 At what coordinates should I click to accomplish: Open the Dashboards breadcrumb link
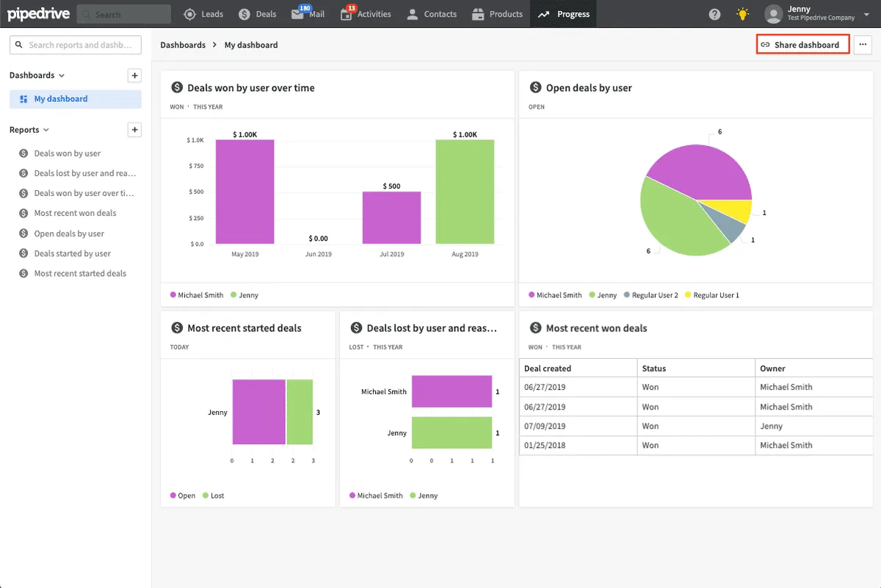pos(183,45)
